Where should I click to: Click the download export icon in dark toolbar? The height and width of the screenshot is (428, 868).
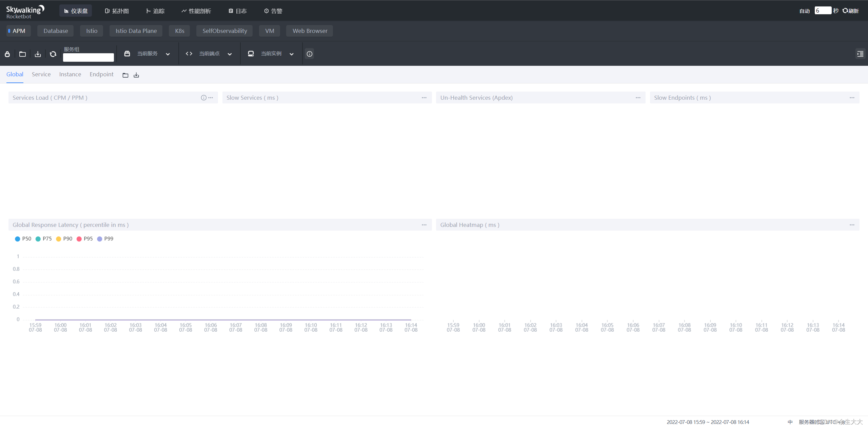[38, 54]
